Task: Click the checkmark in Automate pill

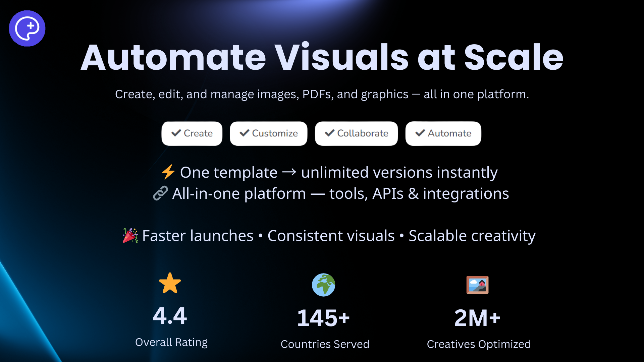Action: pos(420,133)
